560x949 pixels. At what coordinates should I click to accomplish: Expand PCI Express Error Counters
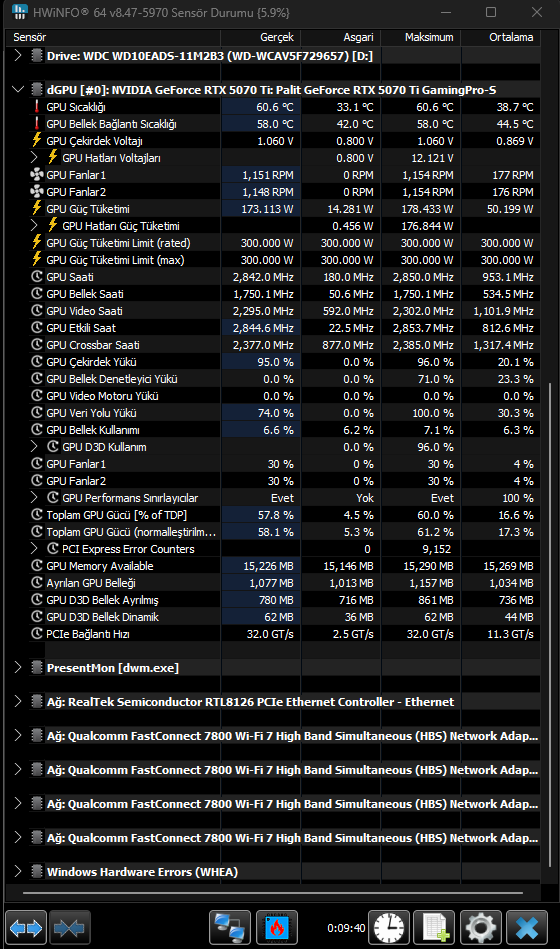tap(34, 548)
